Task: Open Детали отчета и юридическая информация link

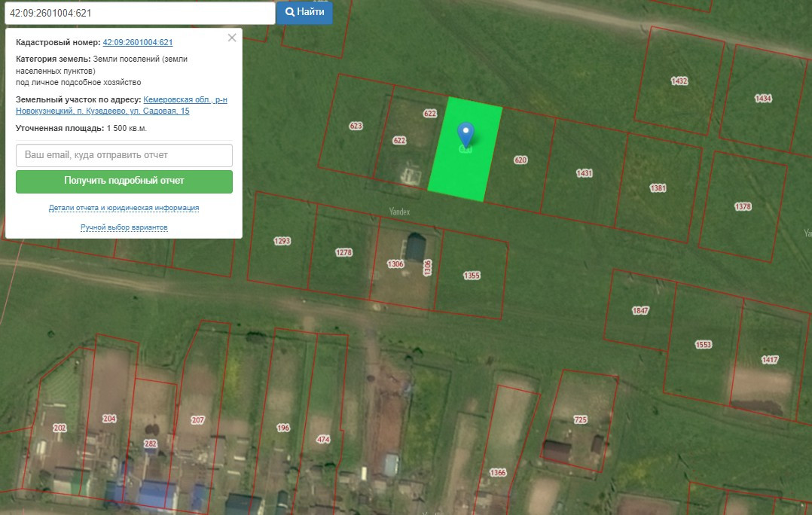Action: click(124, 208)
